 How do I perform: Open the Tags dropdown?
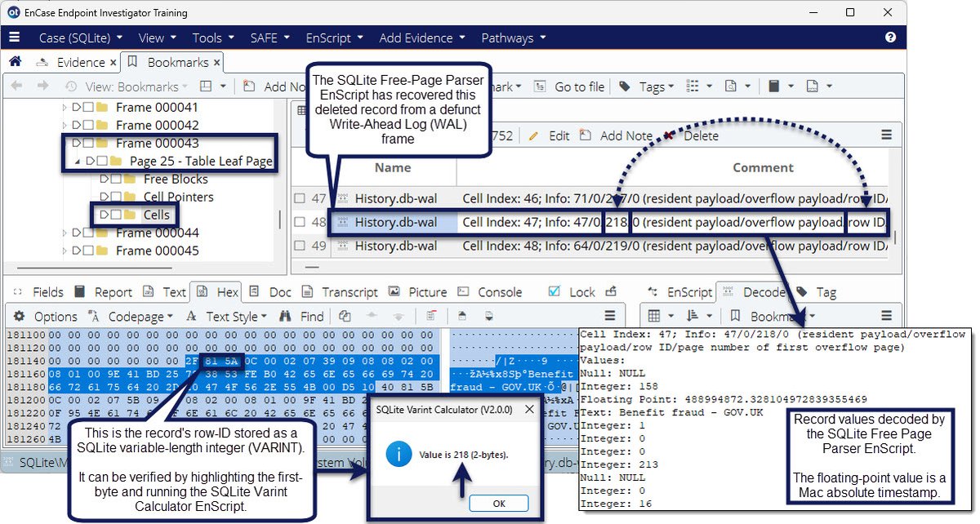point(646,86)
